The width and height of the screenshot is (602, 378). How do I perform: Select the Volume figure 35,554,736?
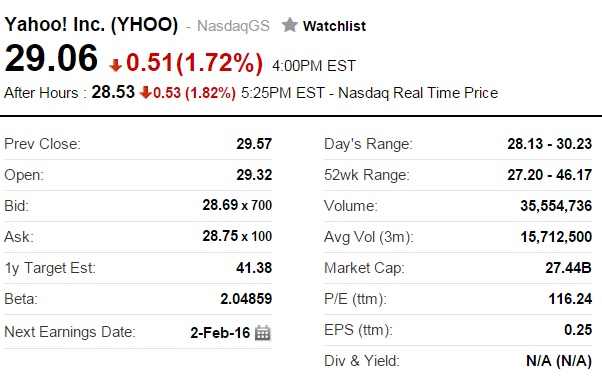coord(556,206)
